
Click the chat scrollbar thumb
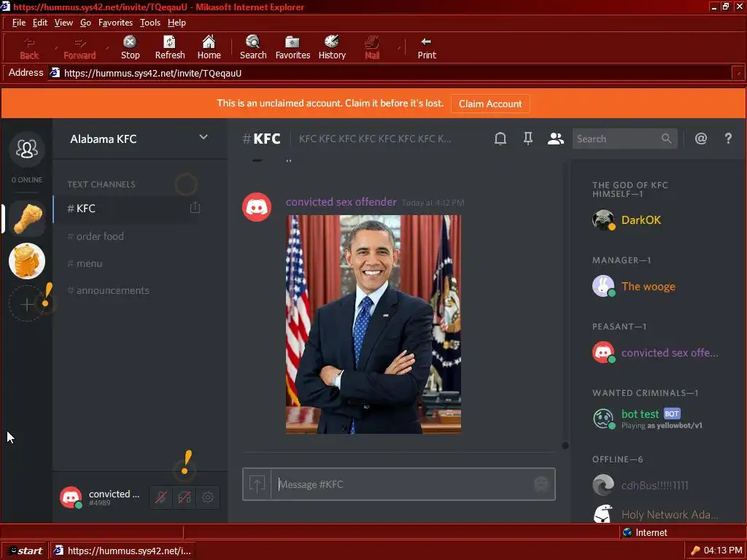click(x=565, y=446)
